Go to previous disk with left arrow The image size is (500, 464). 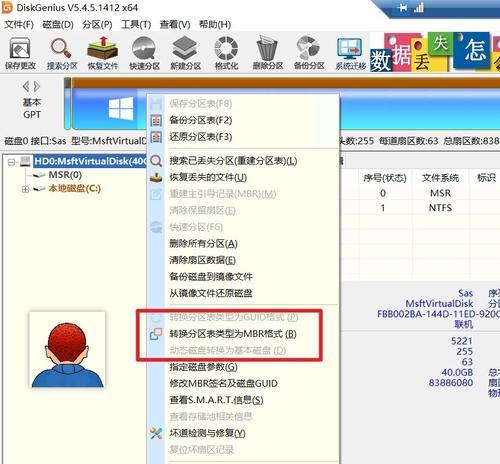[26, 86]
